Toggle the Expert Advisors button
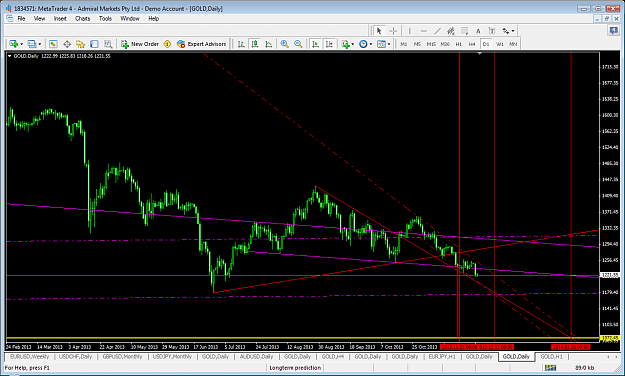Viewport: 625px width, 376px height. click(202, 44)
